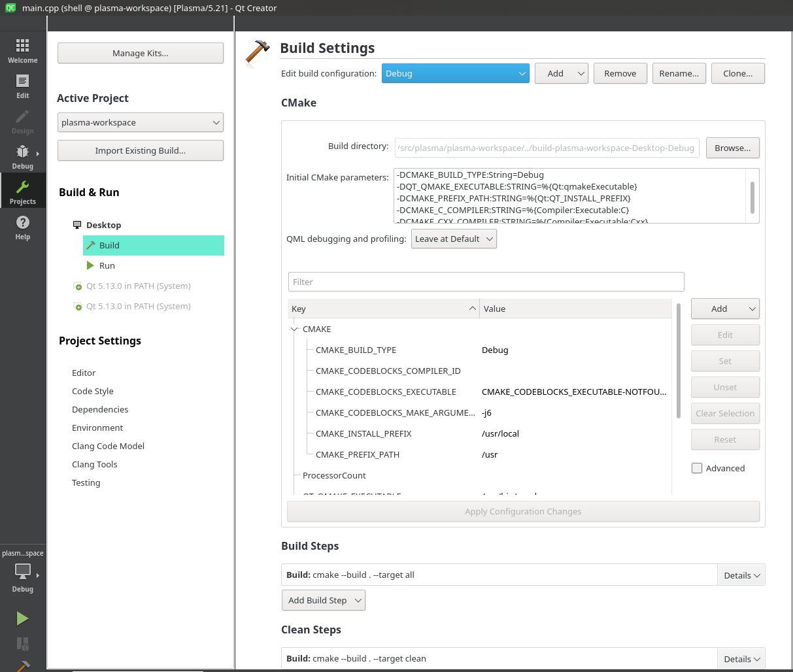793x672 pixels.
Task: Select Run under Desktop kit
Action: [x=154, y=265]
